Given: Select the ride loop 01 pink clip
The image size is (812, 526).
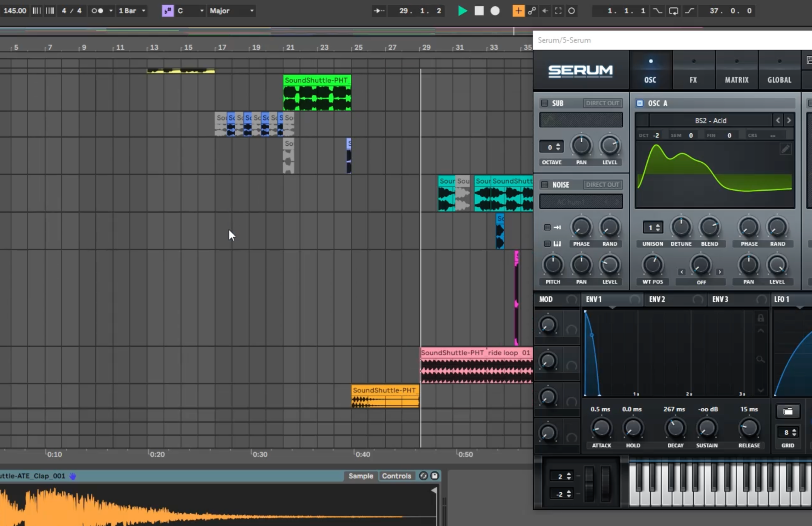Looking at the screenshot, I should tap(476, 365).
